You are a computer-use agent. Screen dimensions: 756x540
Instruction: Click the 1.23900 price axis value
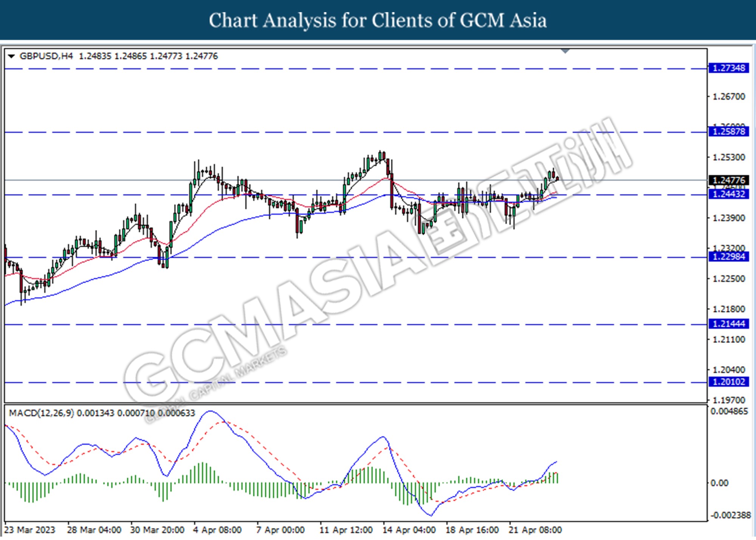[729, 218]
